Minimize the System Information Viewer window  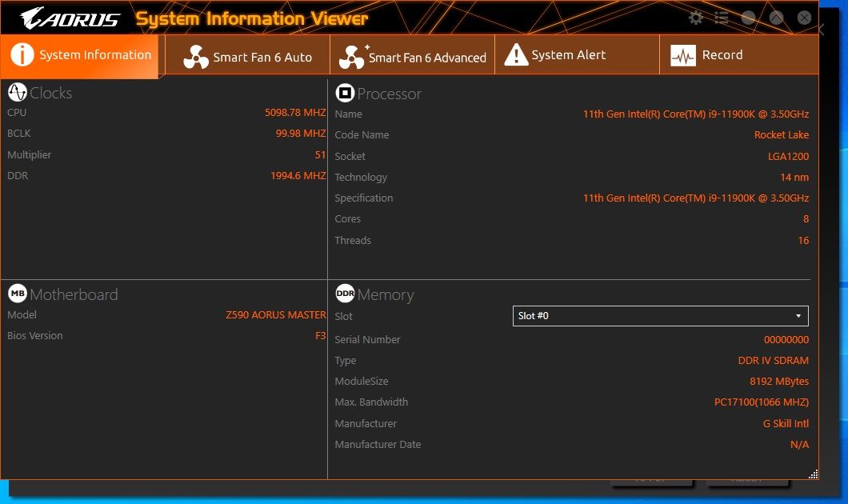(749, 18)
